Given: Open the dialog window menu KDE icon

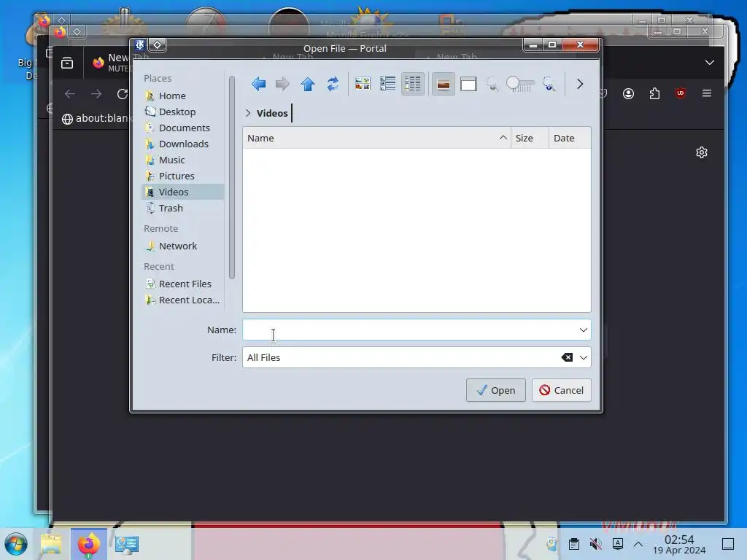Looking at the screenshot, I should [x=139, y=44].
